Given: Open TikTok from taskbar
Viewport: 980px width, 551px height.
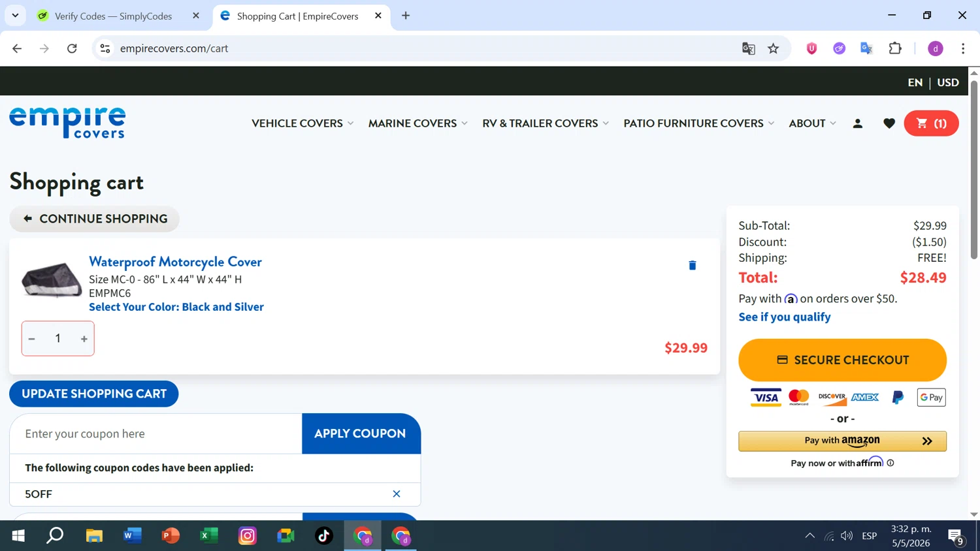Looking at the screenshot, I should point(324,536).
